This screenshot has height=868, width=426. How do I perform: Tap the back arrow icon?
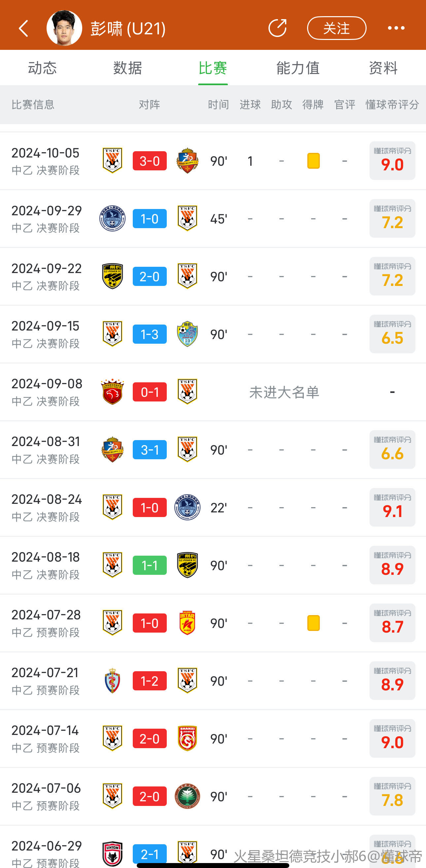[x=23, y=28]
